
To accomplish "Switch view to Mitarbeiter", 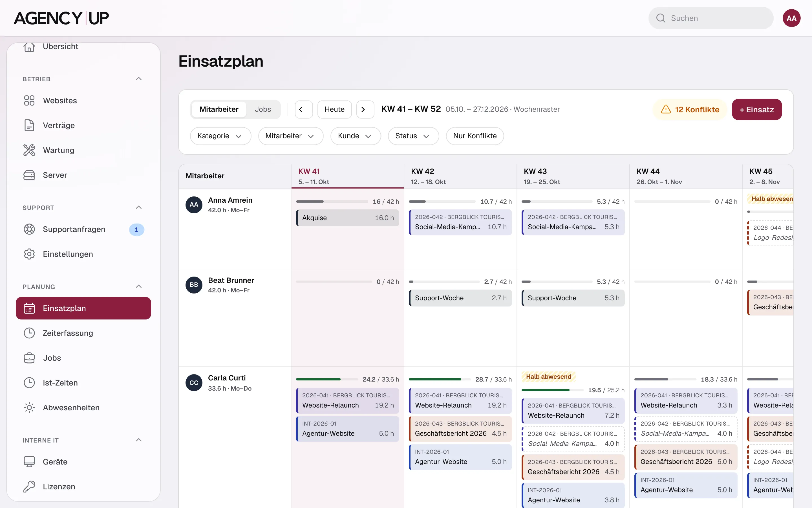I will pyautogui.click(x=219, y=109).
